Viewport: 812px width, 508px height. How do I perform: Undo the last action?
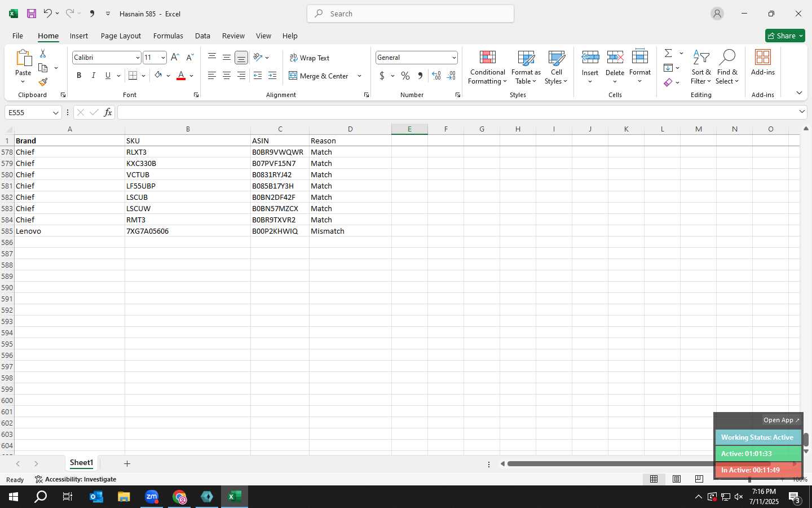(48, 14)
